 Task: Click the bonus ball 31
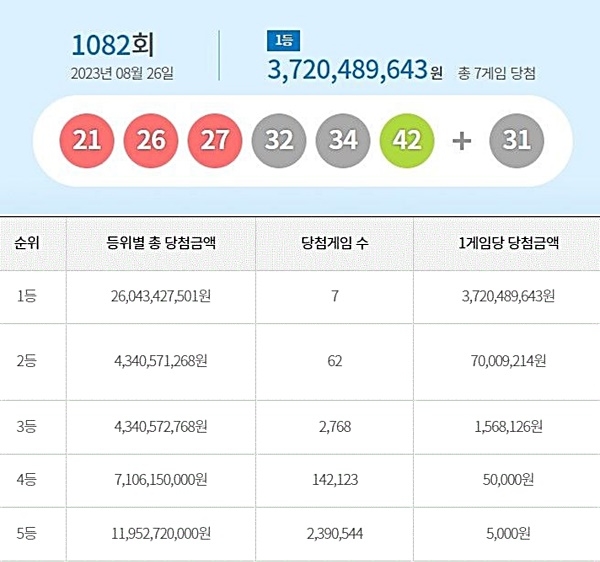(517, 141)
